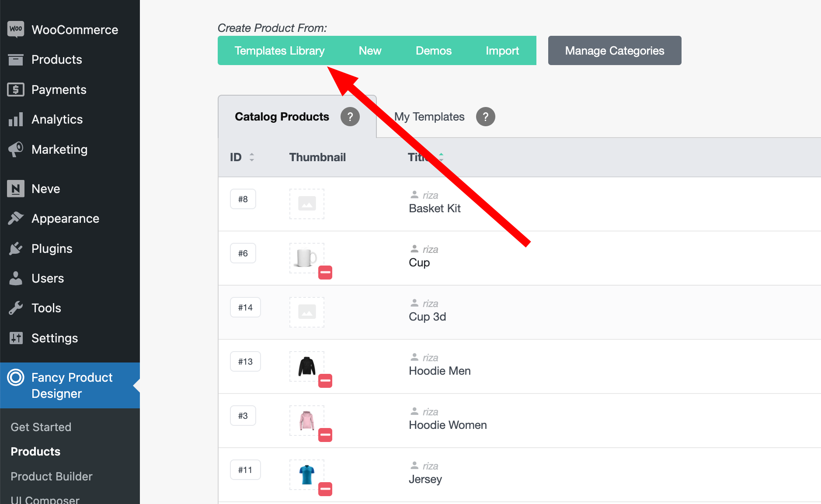Open Products submenu link under Fancy Product Designer
Screen dimensions: 821x504
[x=35, y=452]
